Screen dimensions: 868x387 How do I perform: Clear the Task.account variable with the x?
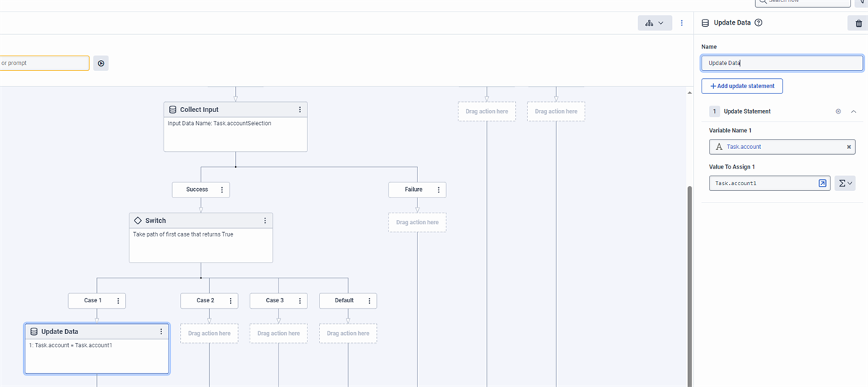[x=849, y=147]
